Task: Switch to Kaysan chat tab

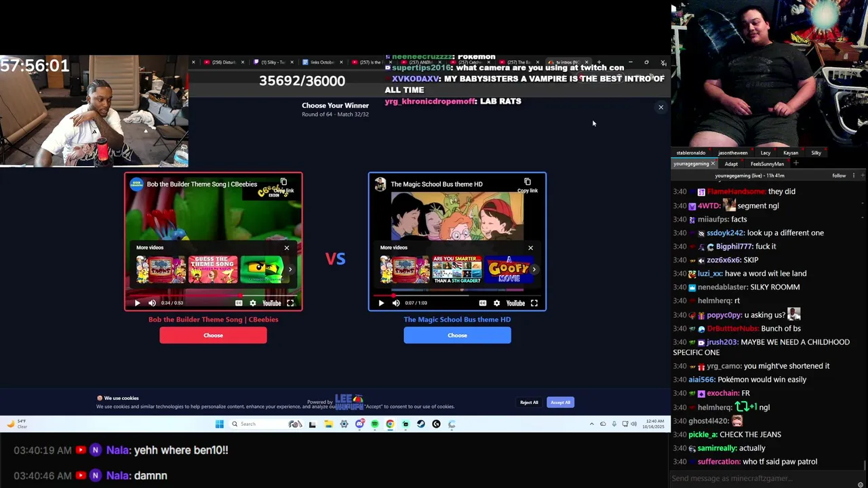Action: point(791,152)
